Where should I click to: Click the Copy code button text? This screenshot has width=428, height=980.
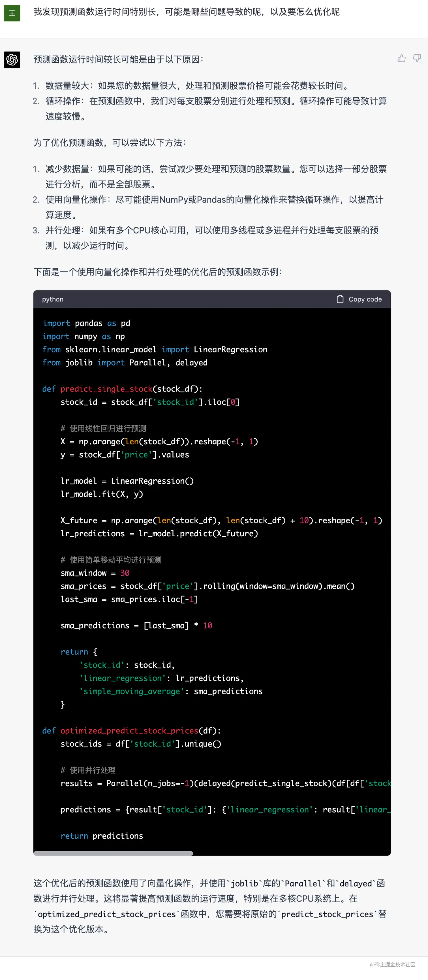[x=365, y=299]
